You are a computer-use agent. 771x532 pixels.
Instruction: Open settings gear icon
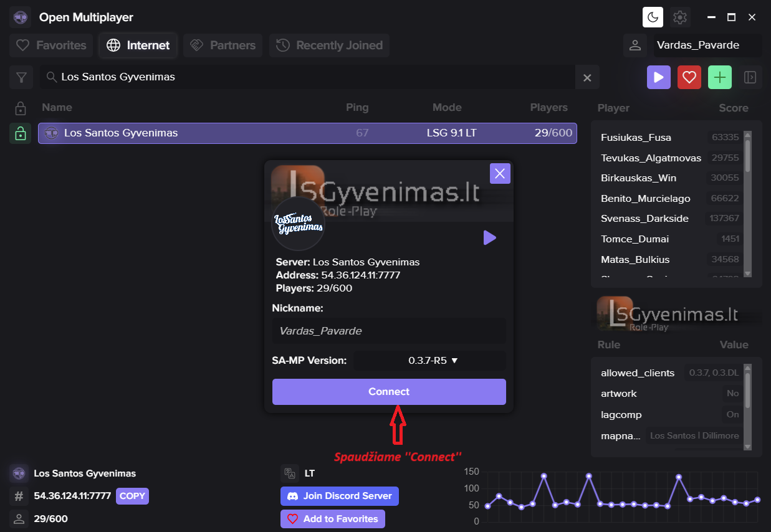click(x=680, y=17)
